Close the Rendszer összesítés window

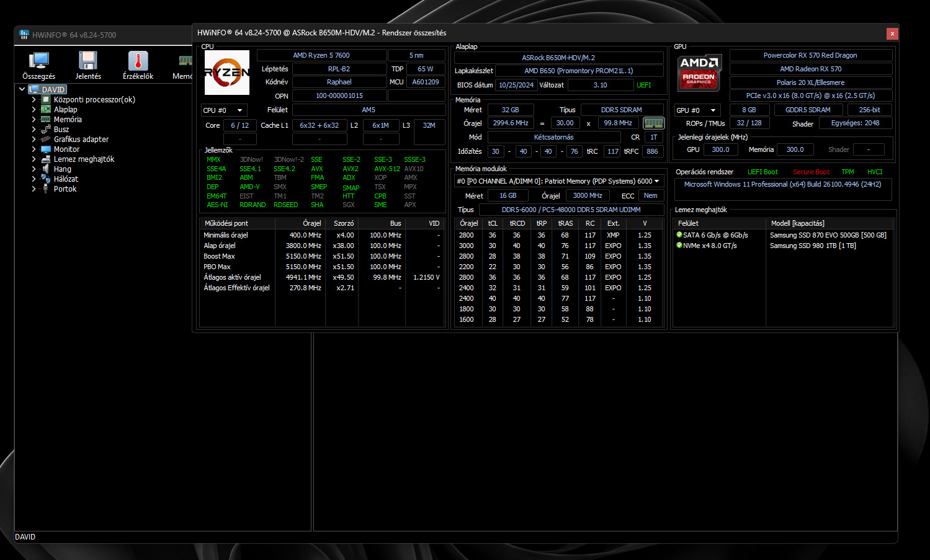892,33
